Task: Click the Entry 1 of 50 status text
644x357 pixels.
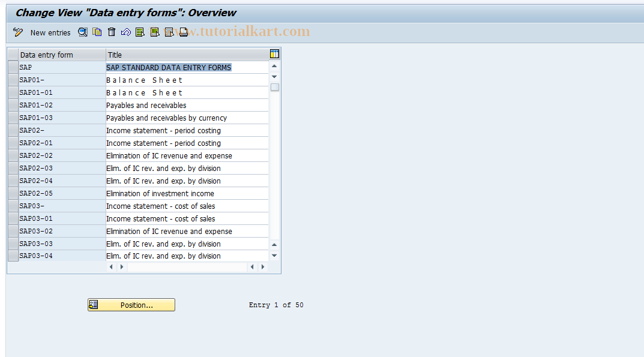Action: (x=276, y=305)
